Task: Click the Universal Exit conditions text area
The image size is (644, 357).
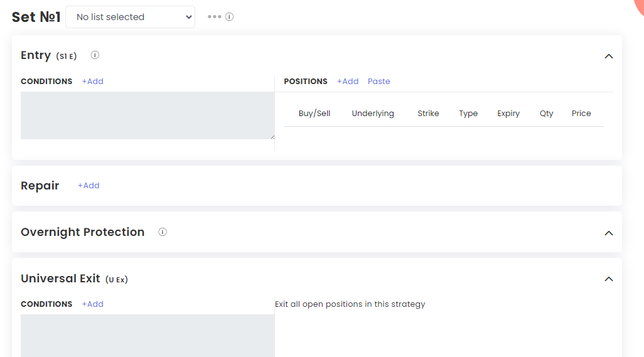Action: pyautogui.click(x=148, y=336)
